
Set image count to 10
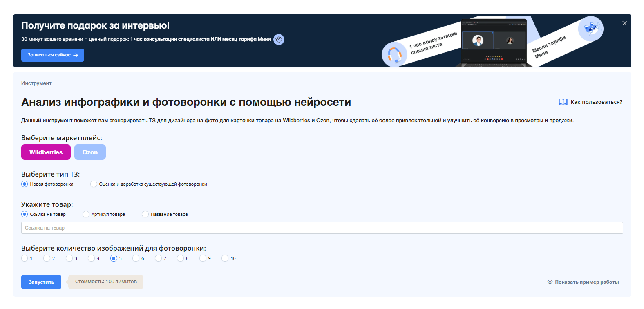(225, 258)
